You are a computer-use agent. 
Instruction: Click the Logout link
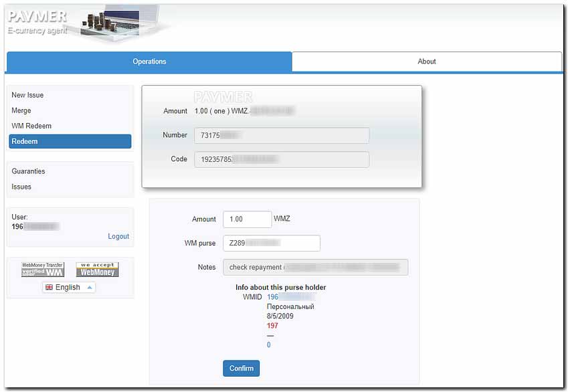[118, 236]
